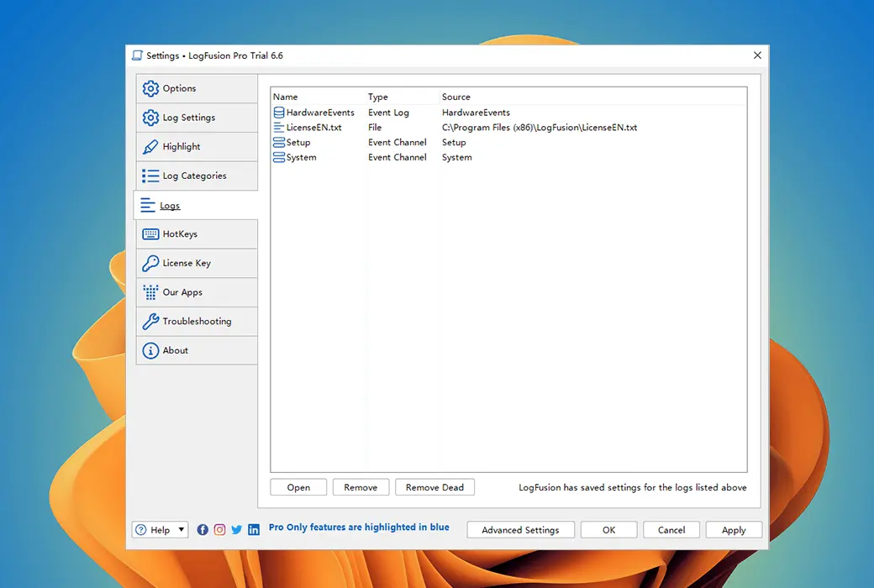Open Advanced Settings

pos(520,529)
